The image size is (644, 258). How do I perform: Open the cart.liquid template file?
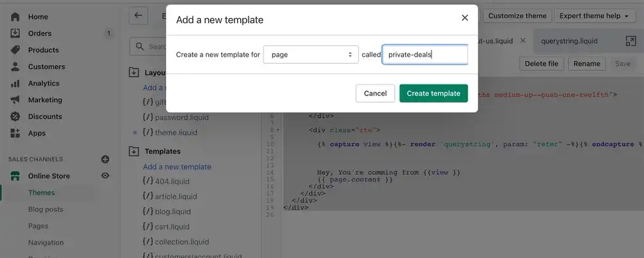pyautogui.click(x=171, y=227)
